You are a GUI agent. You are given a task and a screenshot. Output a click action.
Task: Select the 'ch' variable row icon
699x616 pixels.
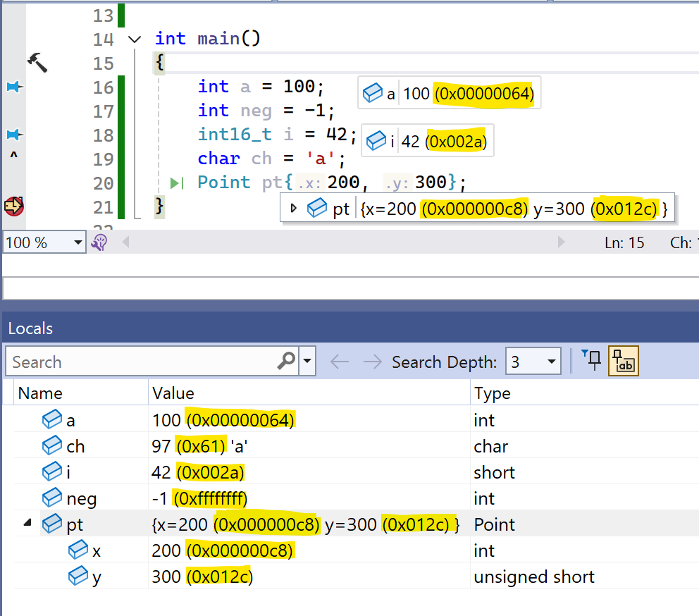[52, 445]
